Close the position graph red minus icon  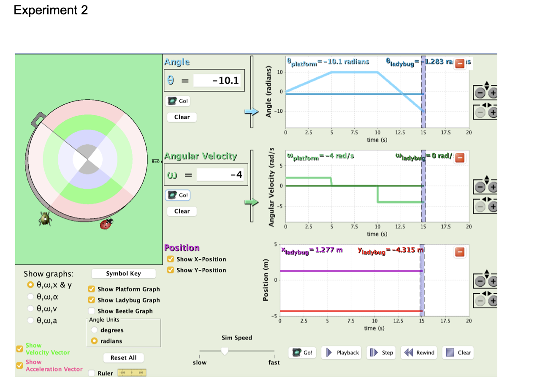click(461, 252)
